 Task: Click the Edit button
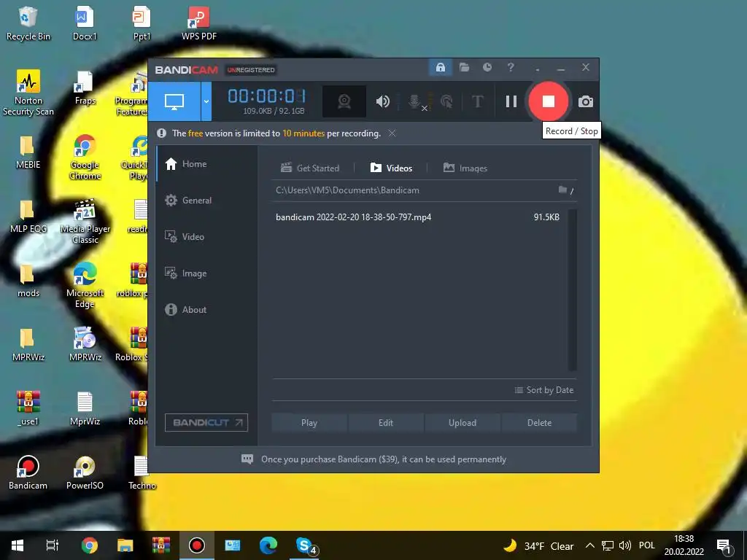tap(386, 423)
